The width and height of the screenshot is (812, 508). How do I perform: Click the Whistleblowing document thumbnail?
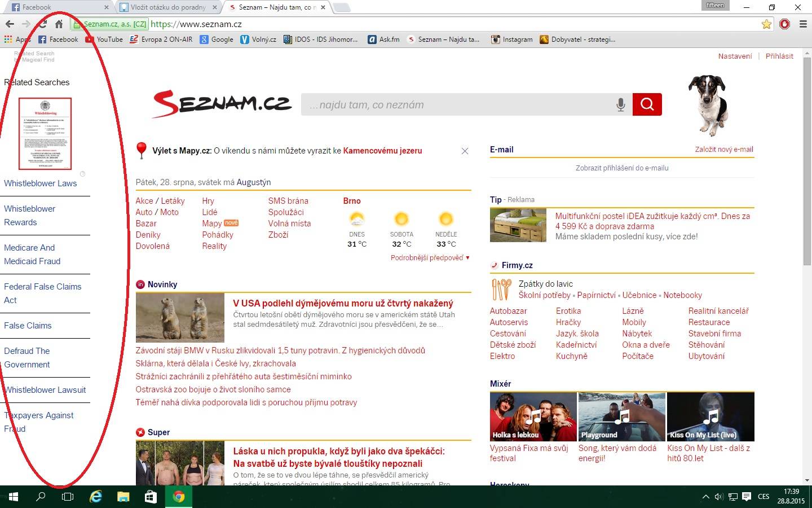[45, 134]
